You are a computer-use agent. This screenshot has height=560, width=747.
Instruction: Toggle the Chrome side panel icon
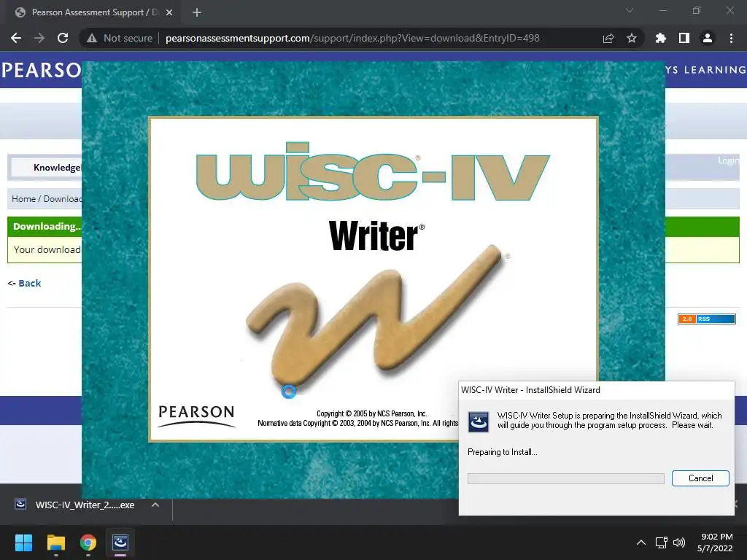pyautogui.click(x=684, y=38)
